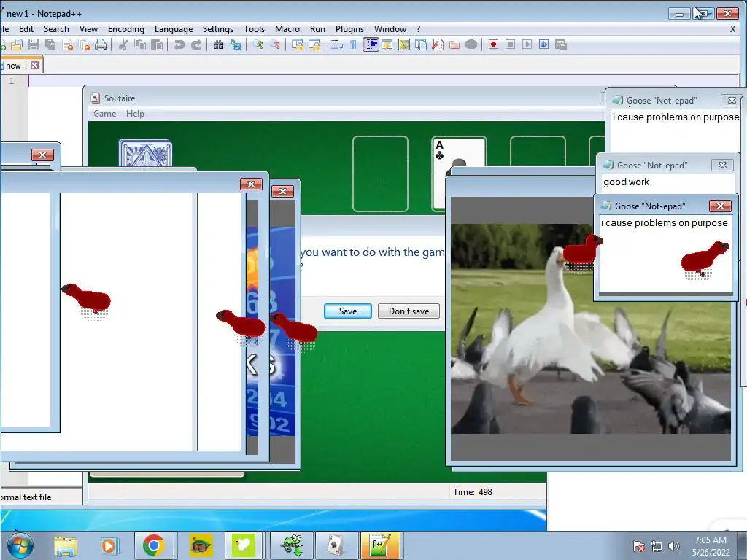Click the Cut scissors icon in Notepad++ toolbar
The image size is (747, 560).
(123, 44)
